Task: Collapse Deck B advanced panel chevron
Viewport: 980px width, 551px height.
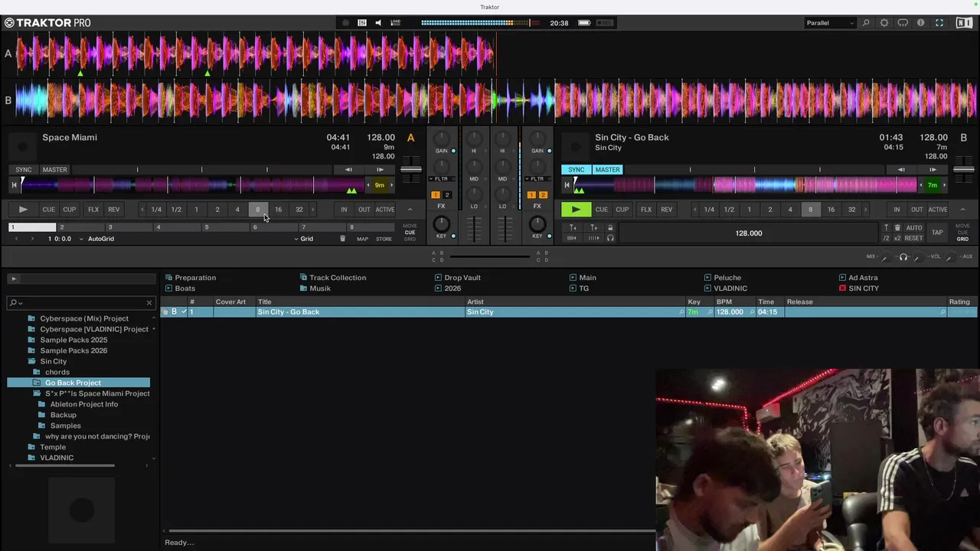Action: [962, 210]
